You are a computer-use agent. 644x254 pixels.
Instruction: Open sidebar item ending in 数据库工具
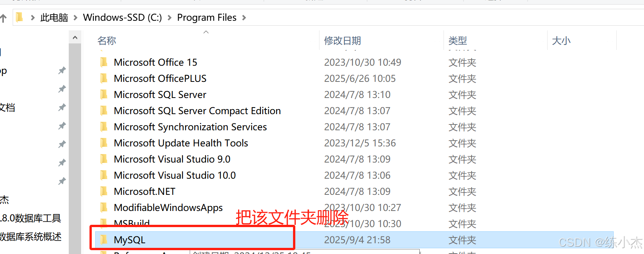tap(31, 218)
